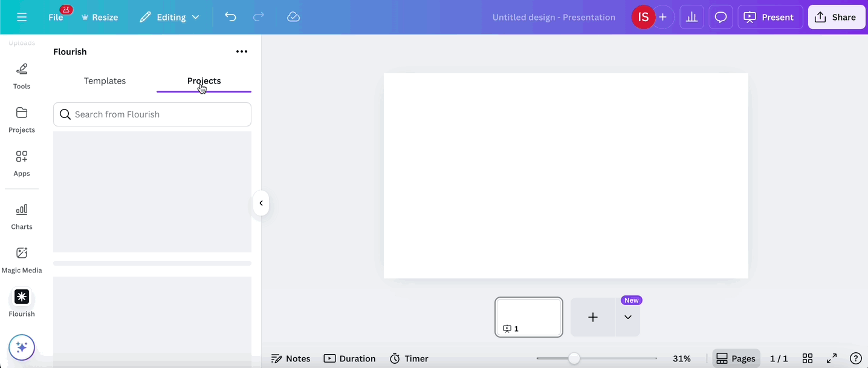
Task: Check cloud save status icon
Action: [x=293, y=17]
